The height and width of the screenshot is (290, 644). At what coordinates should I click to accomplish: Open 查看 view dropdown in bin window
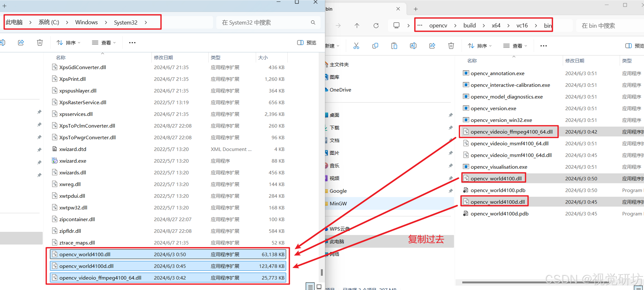(515, 46)
